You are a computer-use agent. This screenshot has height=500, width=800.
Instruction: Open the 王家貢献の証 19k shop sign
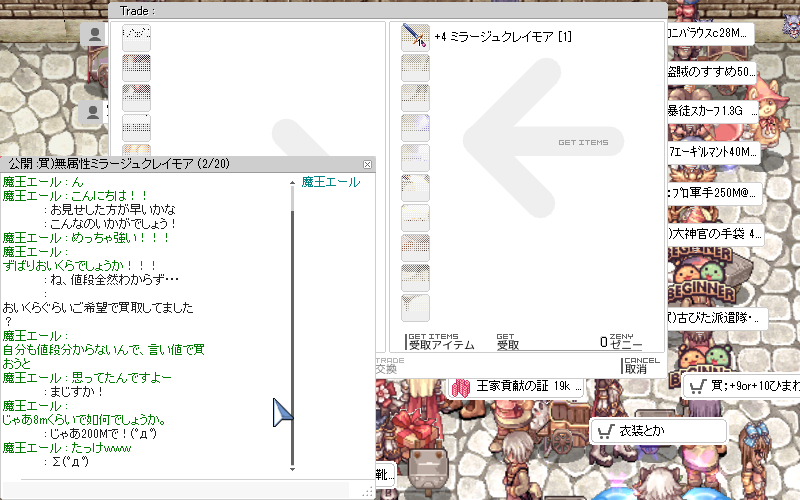coord(516,387)
